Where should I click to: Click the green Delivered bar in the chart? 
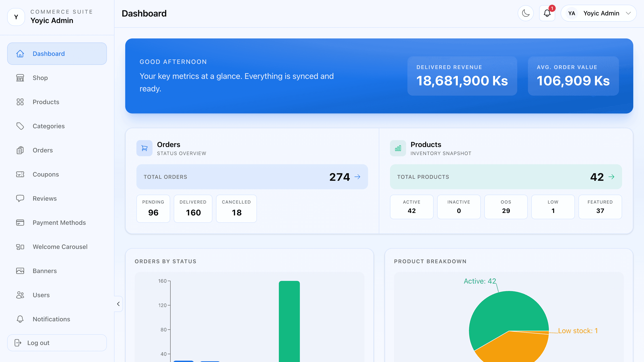point(289,321)
